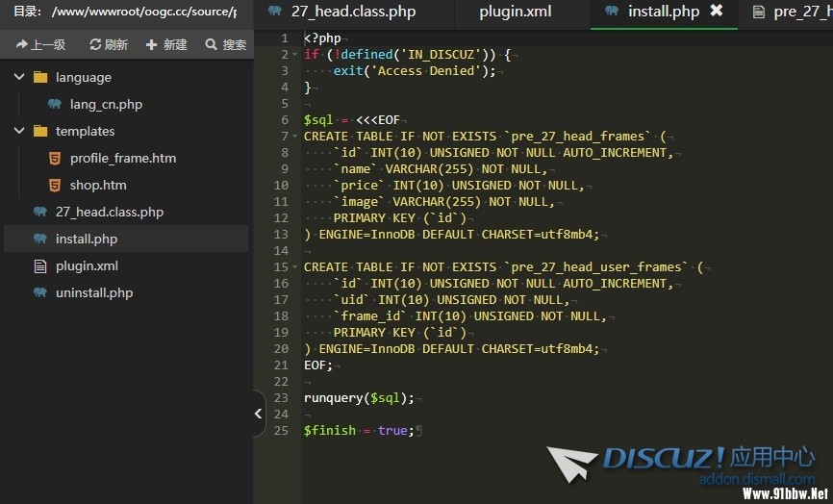Screen dimensions: 833x504
Task: Collapse the templates folder chevron
Action: point(19,131)
